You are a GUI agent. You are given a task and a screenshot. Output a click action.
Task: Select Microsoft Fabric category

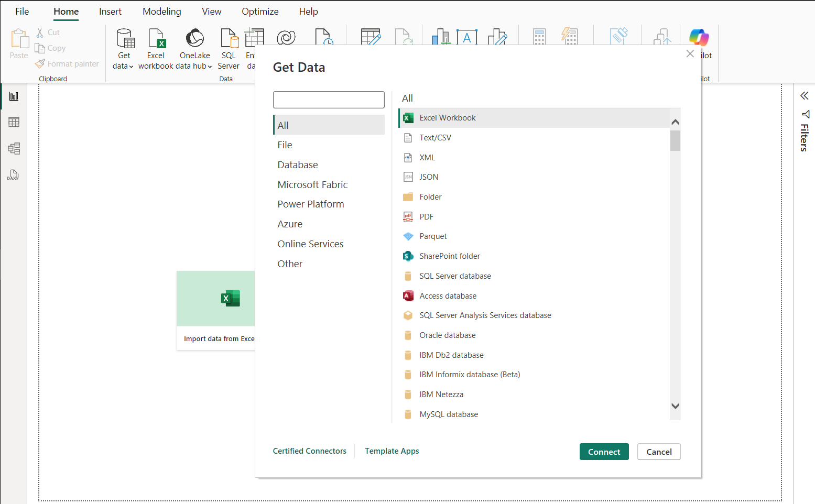[329, 185]
